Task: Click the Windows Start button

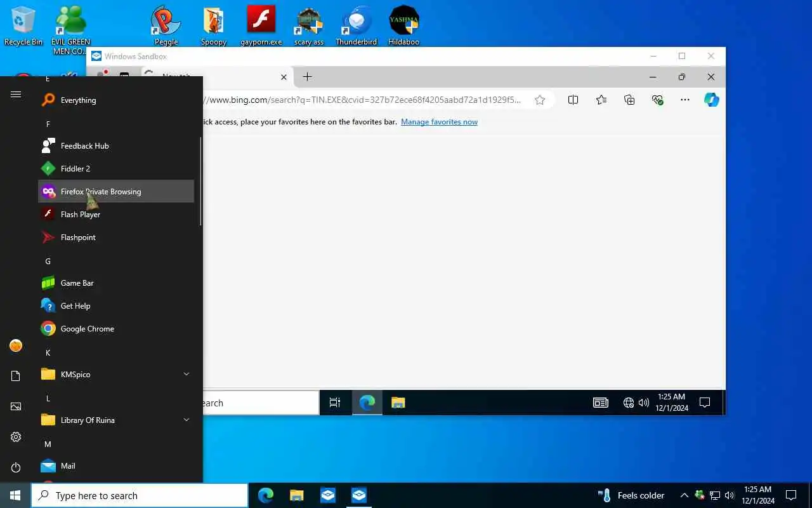Action: click(15, 495)
